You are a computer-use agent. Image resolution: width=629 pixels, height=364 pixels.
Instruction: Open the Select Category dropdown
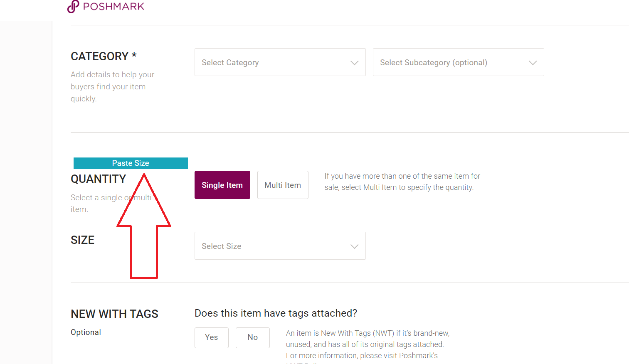click(280, 62)
